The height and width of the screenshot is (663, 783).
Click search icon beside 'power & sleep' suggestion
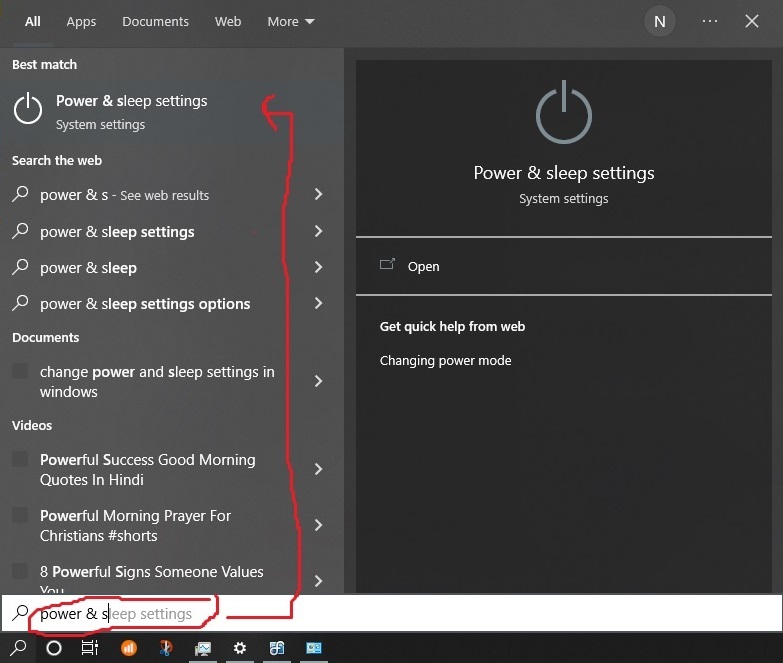pyautogui.click(x=20, y=267)
